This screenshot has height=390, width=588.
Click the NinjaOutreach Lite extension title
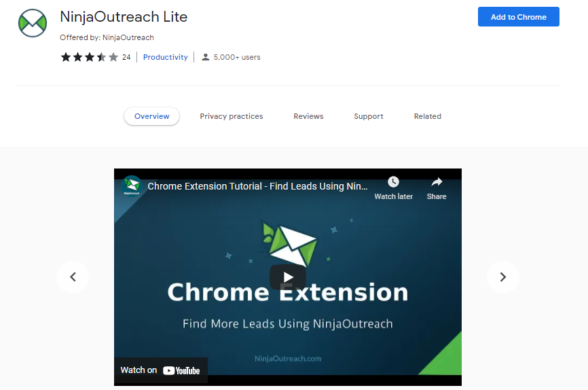(x=124, y=17)
